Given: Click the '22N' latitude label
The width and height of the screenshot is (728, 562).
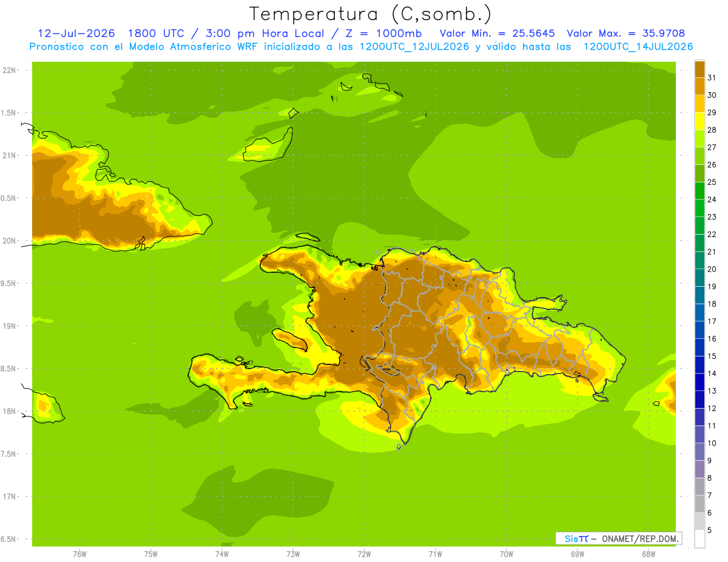Looking at the screenshot, I should point(9,70).
